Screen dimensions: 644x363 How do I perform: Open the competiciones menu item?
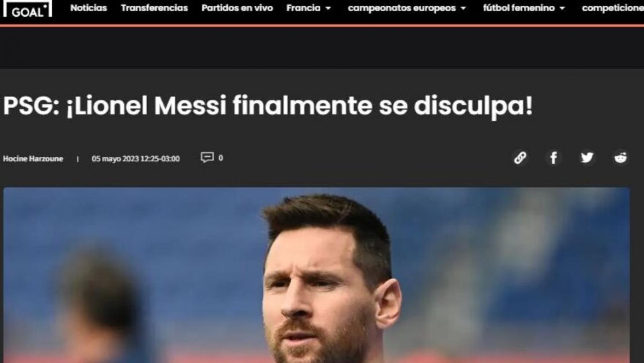pos(613,8)
